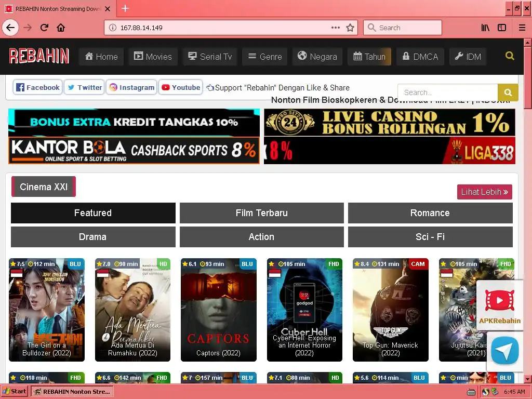Expand the Negara menu
Viewport: 532px width, 399px height.
coord(317,56)
